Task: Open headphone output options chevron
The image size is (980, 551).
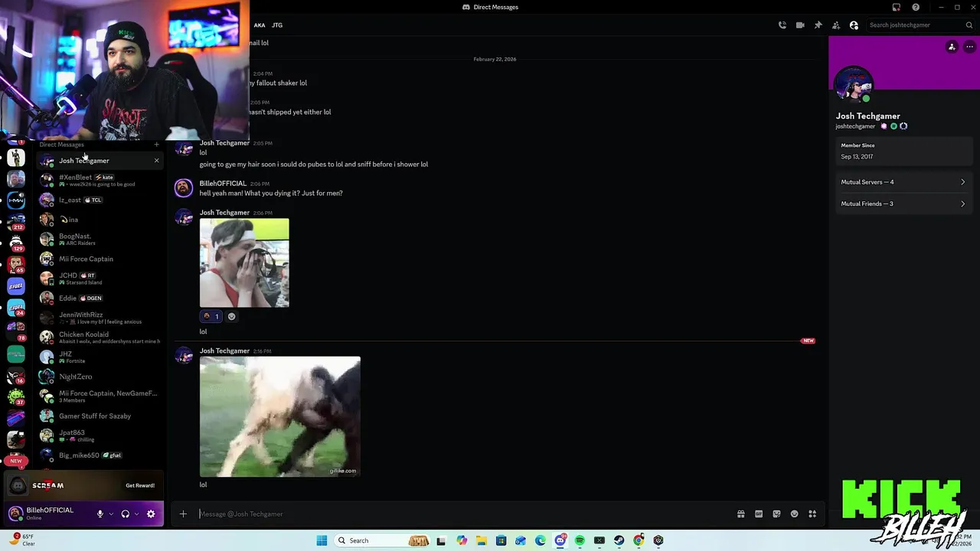Action: click(136, 514)
